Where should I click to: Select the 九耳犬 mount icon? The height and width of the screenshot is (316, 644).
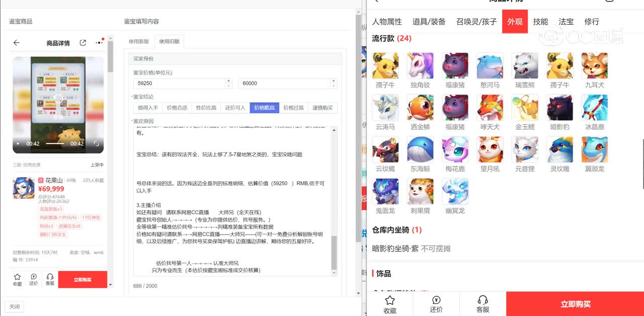[595, 66]
